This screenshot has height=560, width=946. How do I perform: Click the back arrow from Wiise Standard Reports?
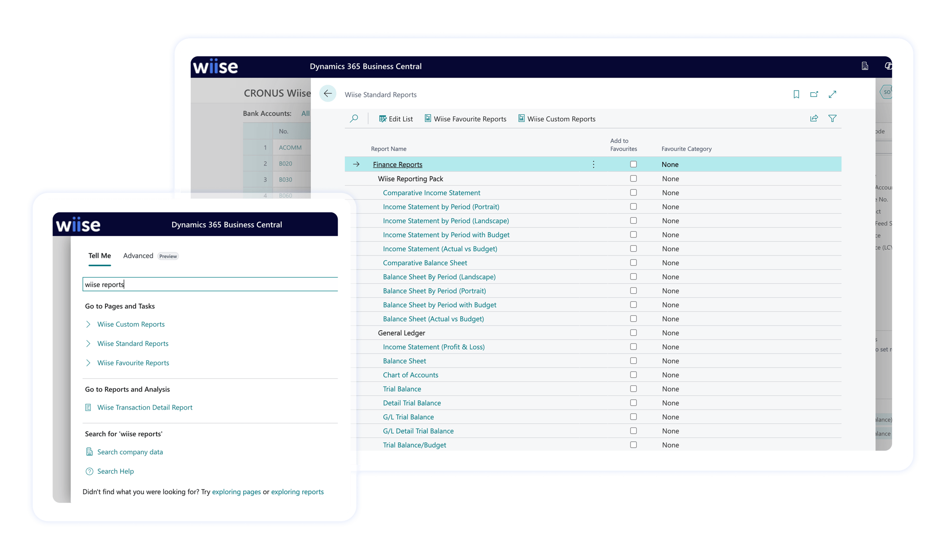click(x=328, y=94)
